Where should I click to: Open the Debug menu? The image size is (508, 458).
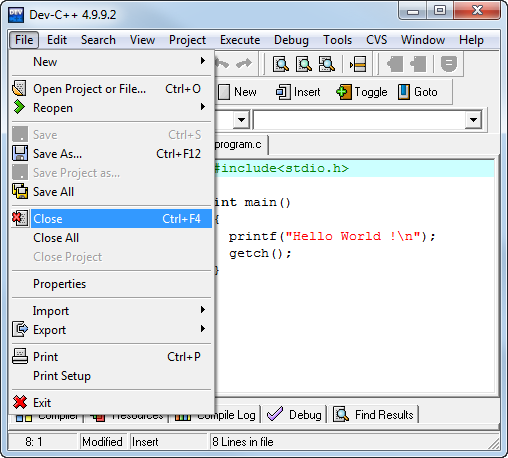291,40
